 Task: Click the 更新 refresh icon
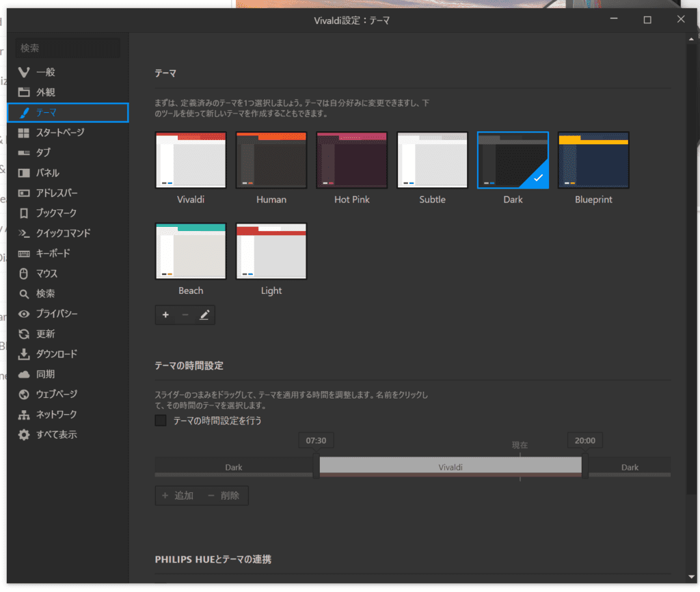click(x=24, y=334)
